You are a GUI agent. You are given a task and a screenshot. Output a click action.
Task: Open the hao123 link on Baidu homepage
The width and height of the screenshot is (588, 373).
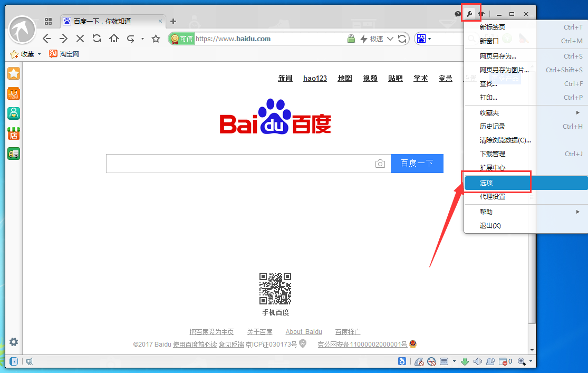(315, 78)
